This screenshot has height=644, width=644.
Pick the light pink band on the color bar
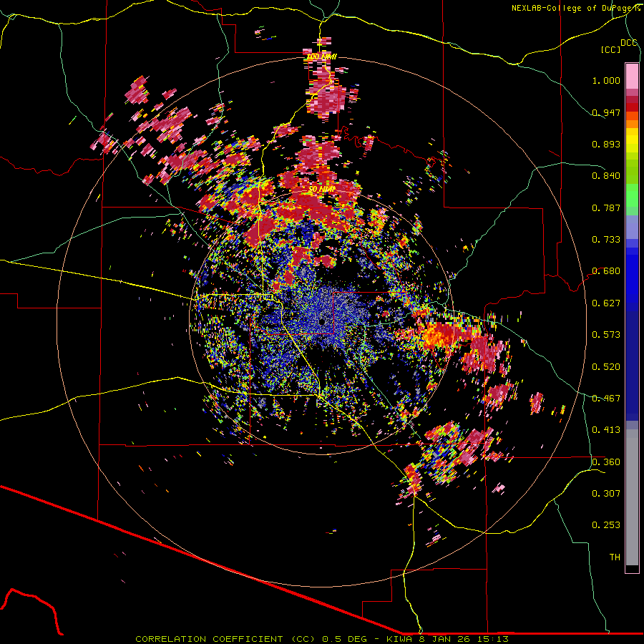[x=632, y=76]
